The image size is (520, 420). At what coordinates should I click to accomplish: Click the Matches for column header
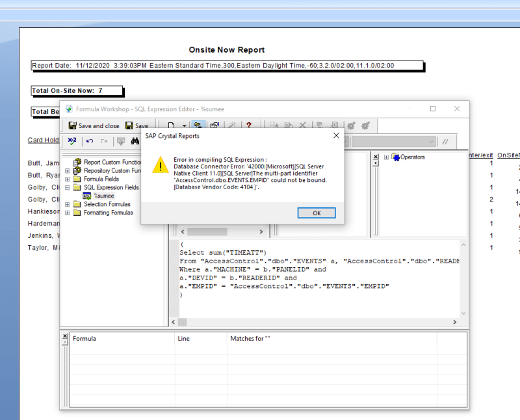(332, 339)
